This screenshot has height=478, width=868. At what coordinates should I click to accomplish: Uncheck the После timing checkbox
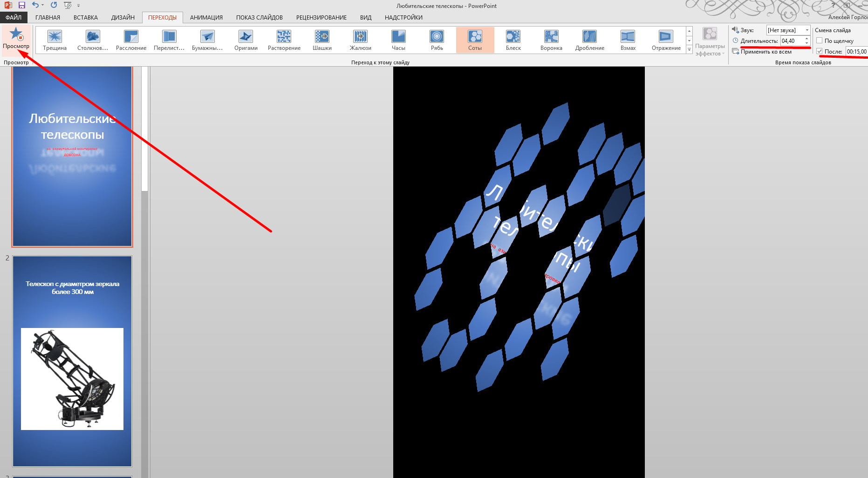(x=820, y=51)
